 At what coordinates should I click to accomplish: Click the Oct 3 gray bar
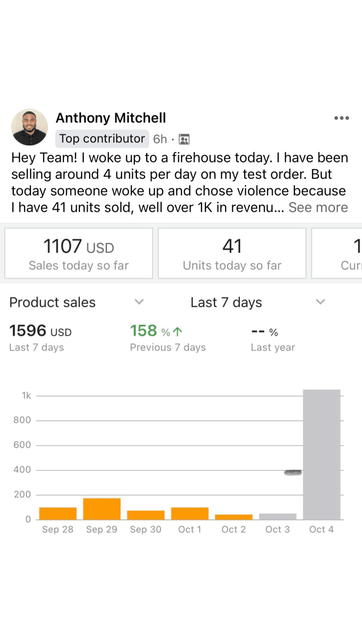pos(278,516)
